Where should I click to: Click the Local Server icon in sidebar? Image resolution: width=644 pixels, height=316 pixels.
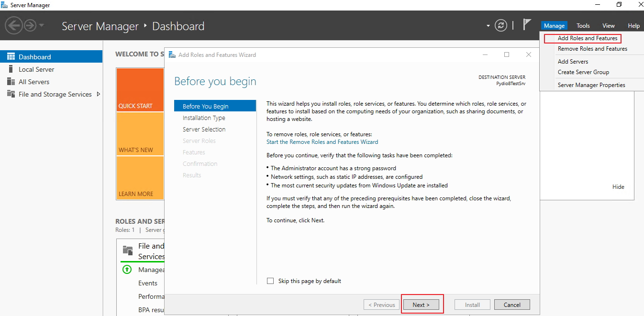coord(11,69)
